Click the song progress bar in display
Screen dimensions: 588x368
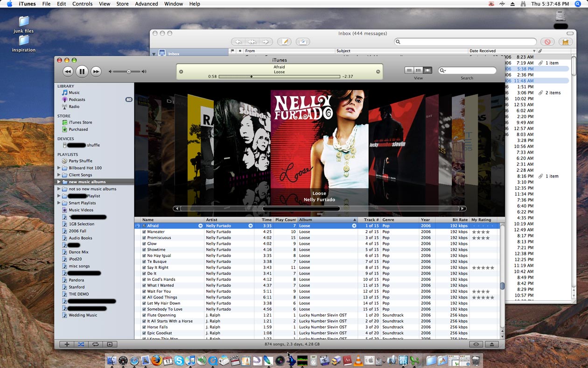click(x=279, y=77)
